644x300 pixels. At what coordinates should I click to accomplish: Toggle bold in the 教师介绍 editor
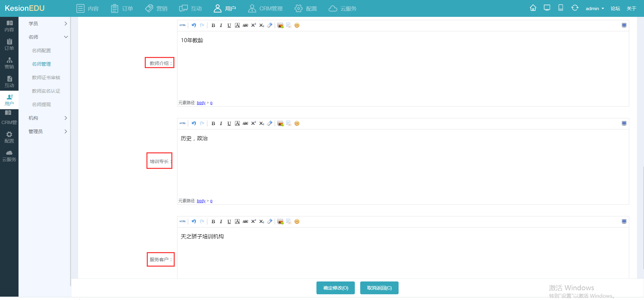click(x=213, y=25)
